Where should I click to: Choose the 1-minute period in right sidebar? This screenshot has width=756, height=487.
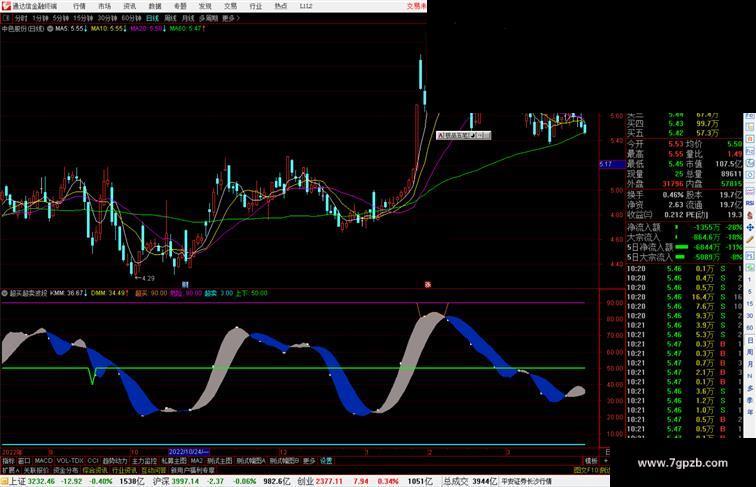pos(749,279)
